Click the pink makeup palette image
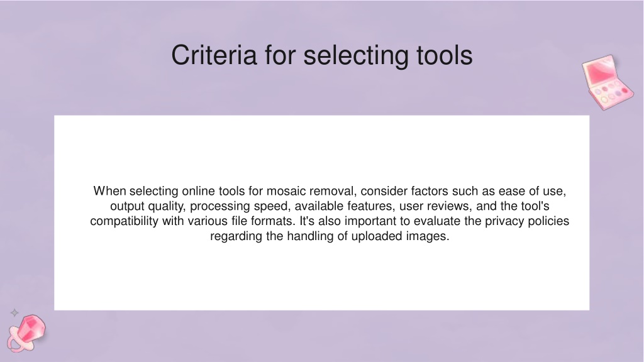This screenshot has height=362, width=644. [x=608, y=82]
